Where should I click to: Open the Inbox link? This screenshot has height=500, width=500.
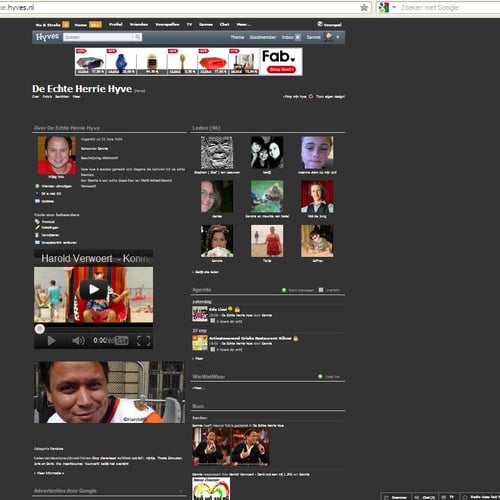[287, 37]
